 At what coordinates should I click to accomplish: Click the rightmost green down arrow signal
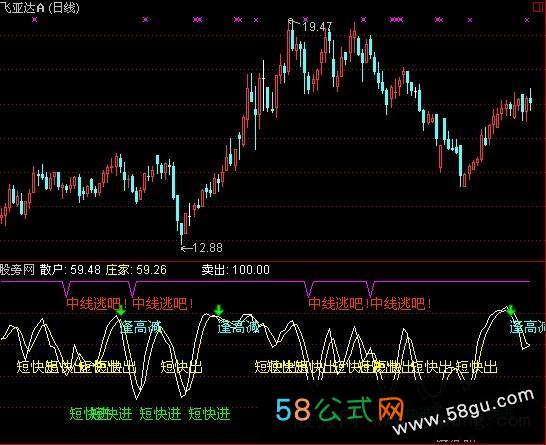tap(511, 310)
